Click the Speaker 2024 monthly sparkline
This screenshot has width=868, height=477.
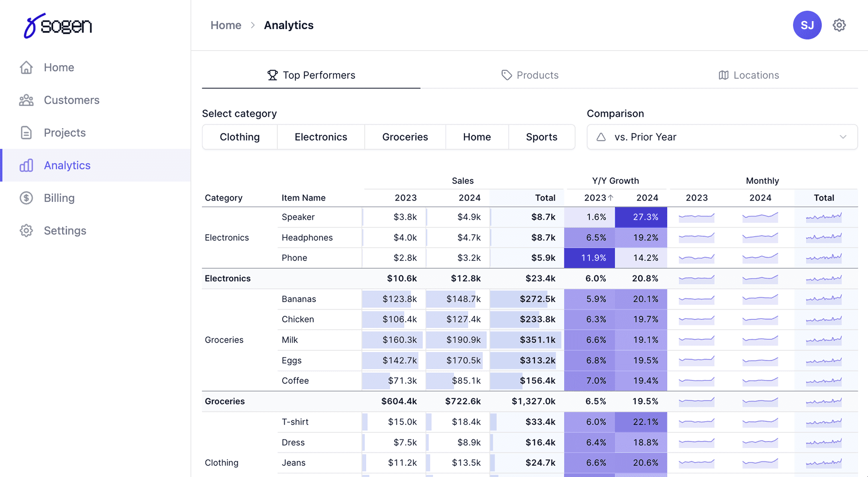tap(760, 217)
